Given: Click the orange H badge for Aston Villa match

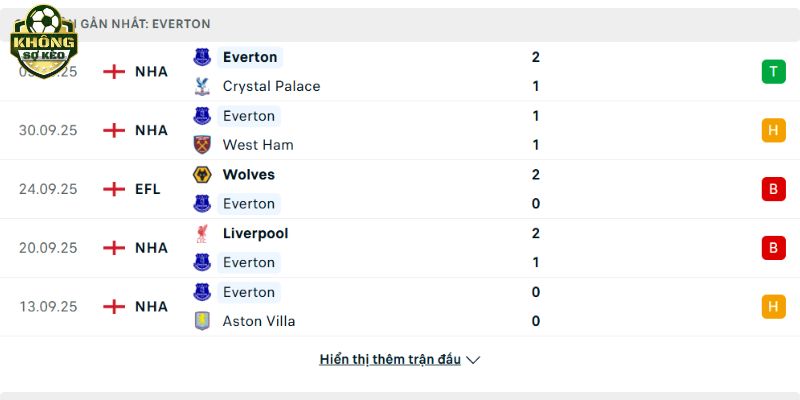Looking at the screenshot, I should point(773,307).
